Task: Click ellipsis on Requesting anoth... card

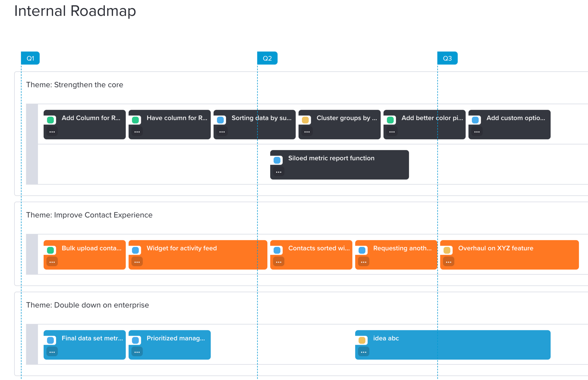Action: (364, 262)
